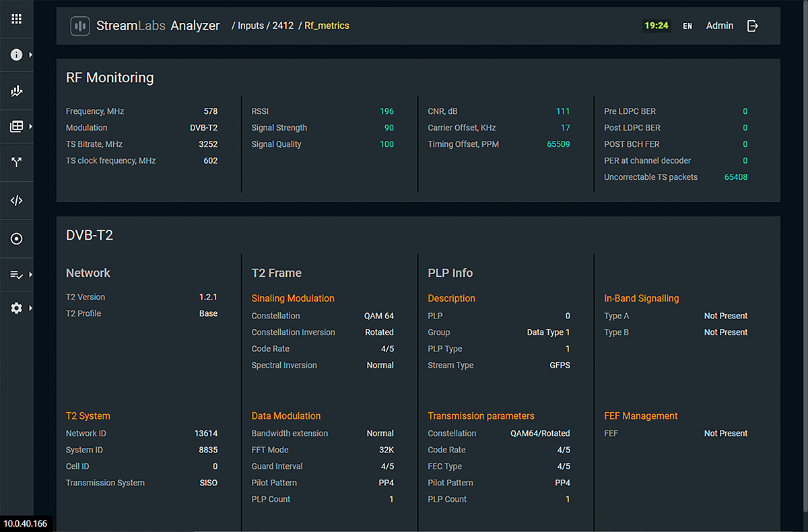Open the code brackets sidebar icon

click(17, 200)
